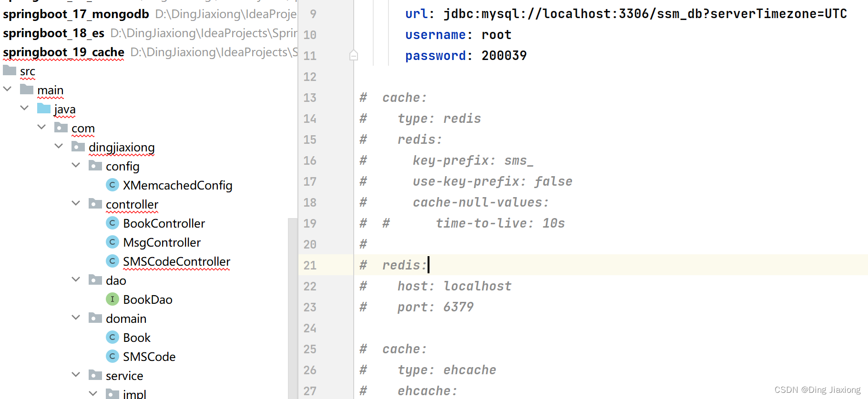Collapse the dingjiaxiong package
The width and height of the screenshot is (868, 399).
(x=59, y=146)
